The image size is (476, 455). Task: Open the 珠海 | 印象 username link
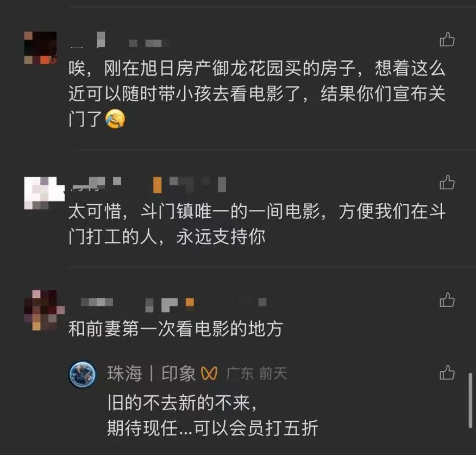[x=151, y=373]
